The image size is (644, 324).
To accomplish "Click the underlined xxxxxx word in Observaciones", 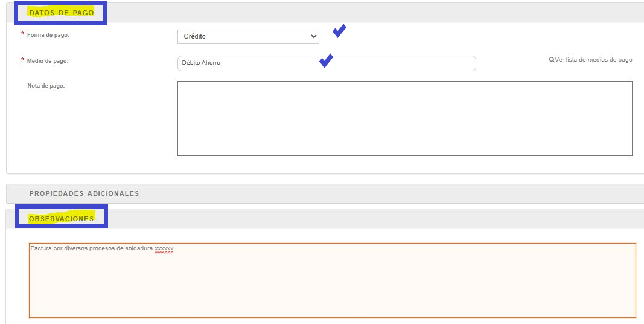I will (164, 248).
